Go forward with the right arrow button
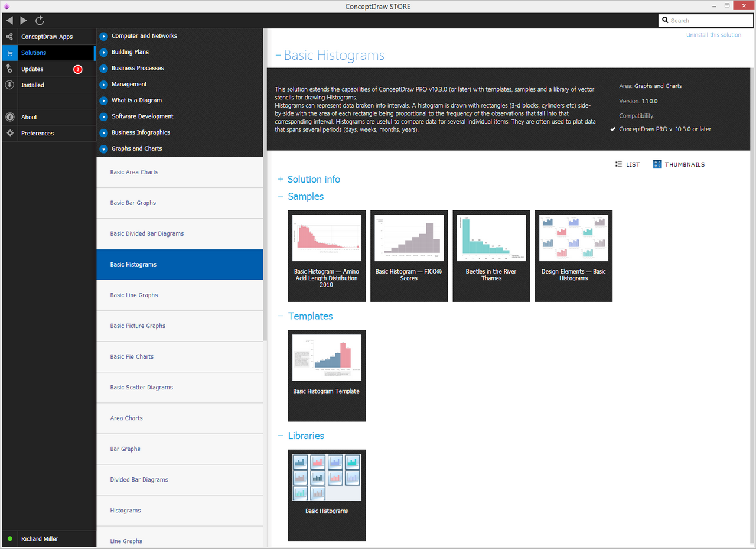The width and height of the screenshot is (756, 549). click(x=24, y=21)
